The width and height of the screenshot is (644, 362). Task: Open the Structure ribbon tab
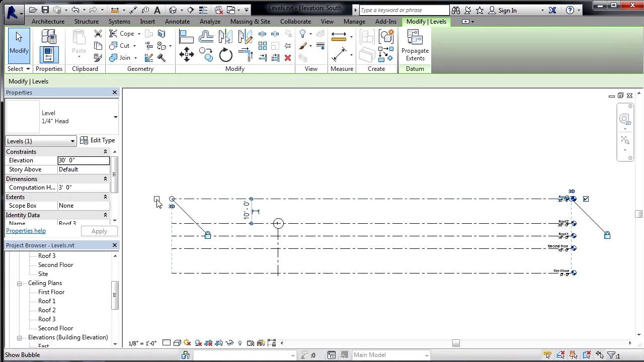click(87, 22)
